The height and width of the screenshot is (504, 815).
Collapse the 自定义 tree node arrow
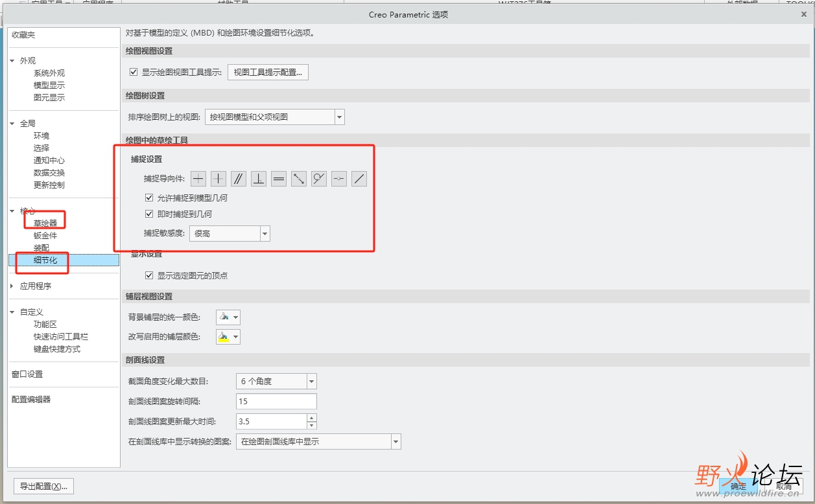[x=12, y=312]
